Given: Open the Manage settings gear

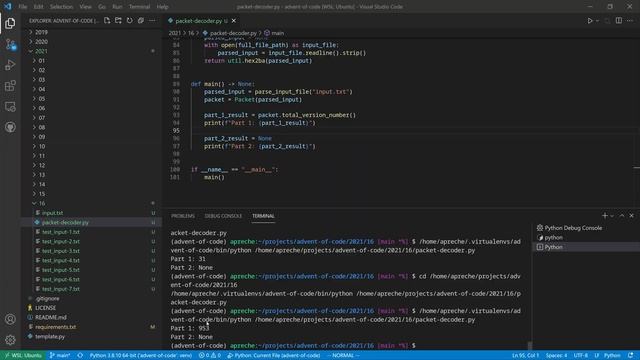Looking at the screenshot, I should tap(10, 340).
